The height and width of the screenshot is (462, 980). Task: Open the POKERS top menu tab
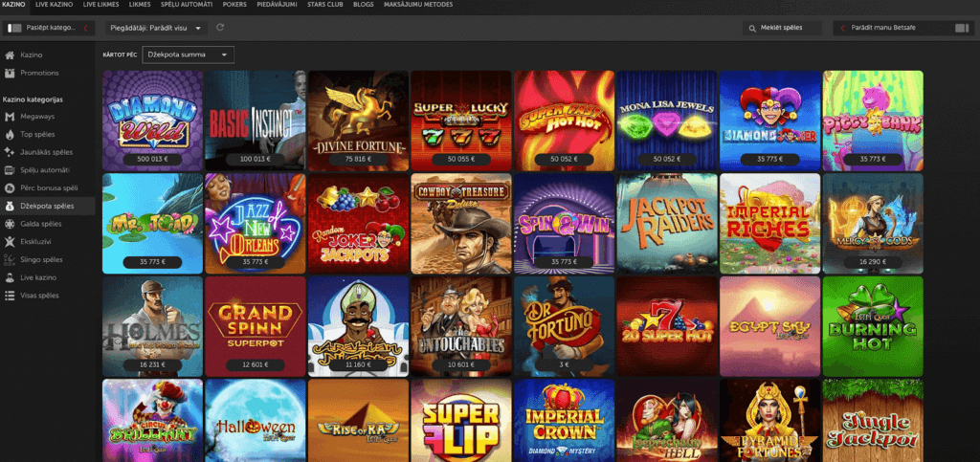coord(234,5)
